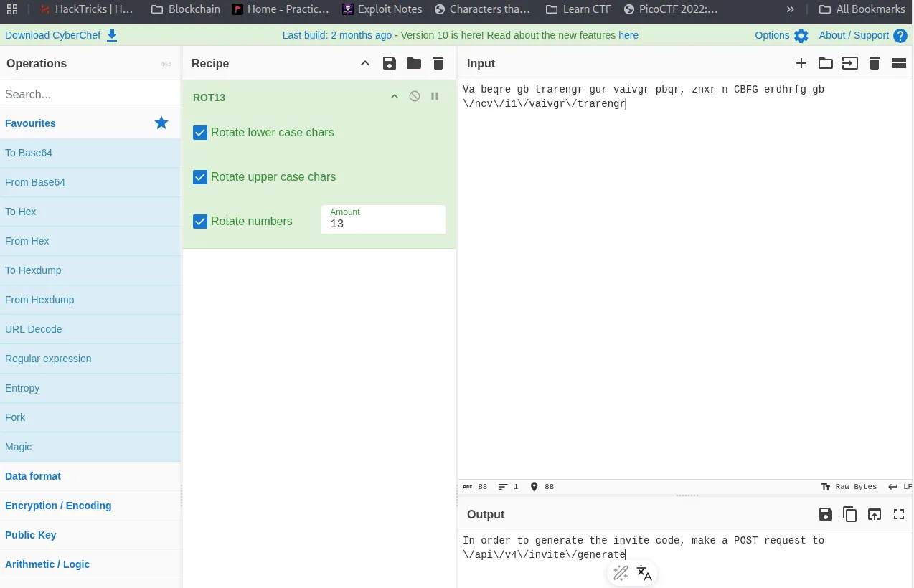This screenshot has height=588, width=914.
Task: Choose the Magic operation
Action: coord(19,447)
